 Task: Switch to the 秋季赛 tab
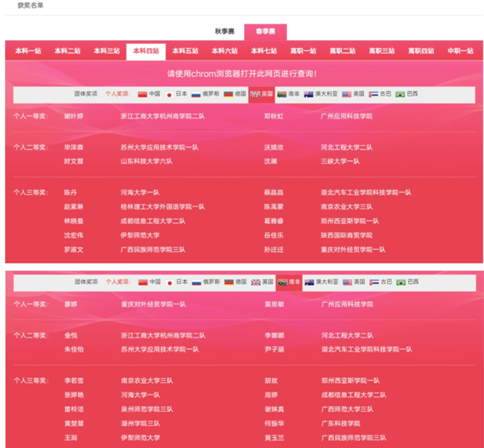click(225, 31)
